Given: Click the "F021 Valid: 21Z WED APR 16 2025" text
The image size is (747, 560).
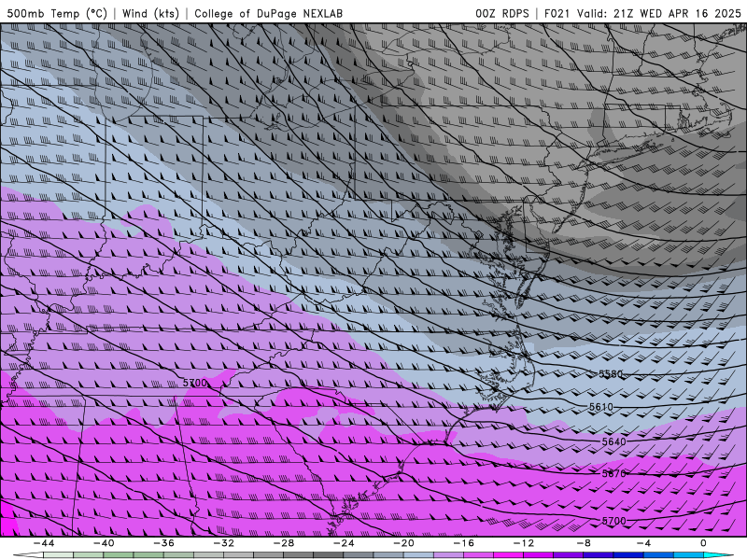Looking at the screenshot, I should (x=642, y=13).
